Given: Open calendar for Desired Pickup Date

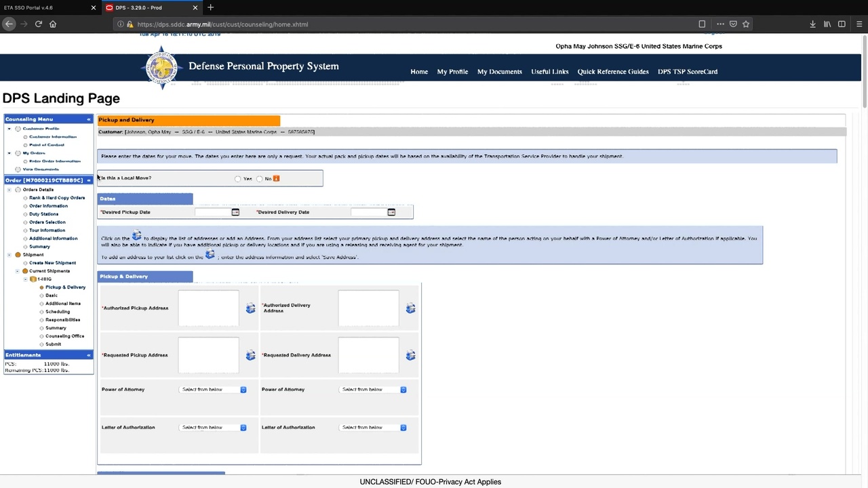Looking at the screenshot, I should pos(235,212).
